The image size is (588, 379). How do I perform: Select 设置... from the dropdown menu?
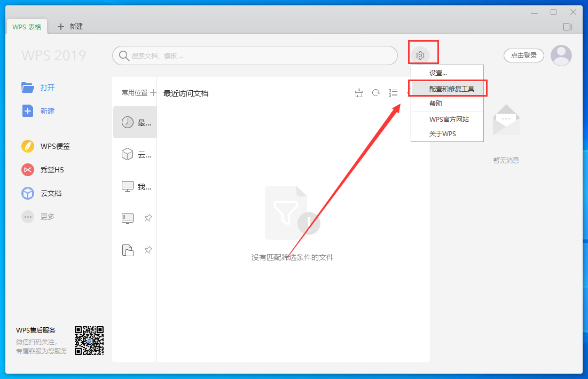point(447,73)
